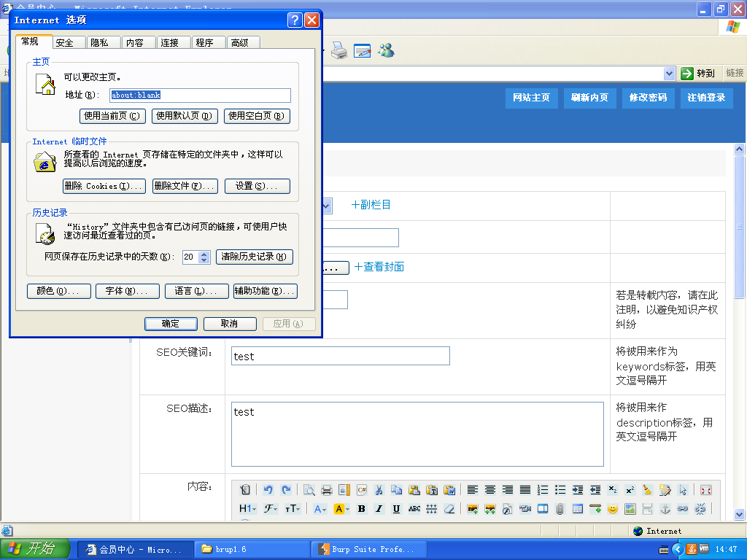The height and width of the screenshot is (560, 747).
Task: Remove formatting with eraser icon
Action: point(449,509)
